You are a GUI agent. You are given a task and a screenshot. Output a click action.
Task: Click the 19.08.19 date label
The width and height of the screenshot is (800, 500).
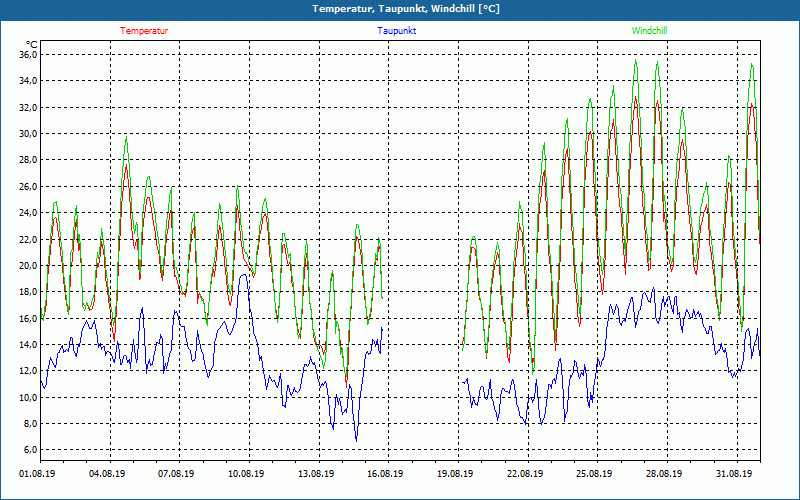(x=455, y=474)
